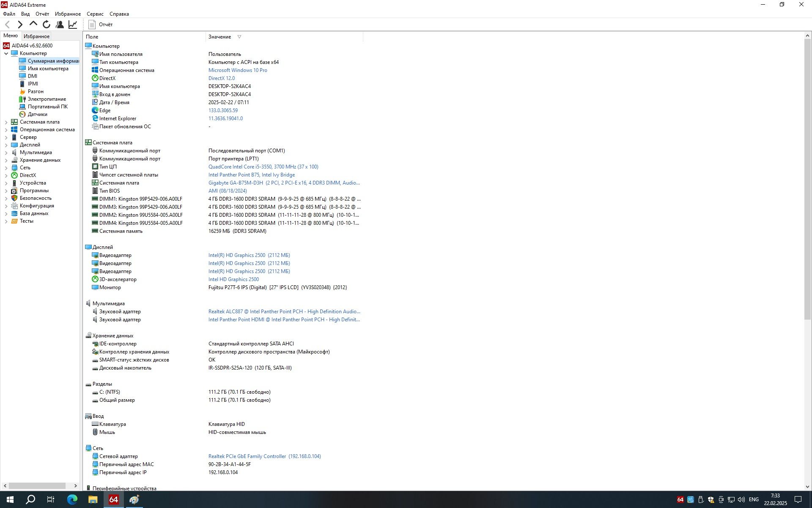812x508 pixels.
Task: Click the left pane horizontal scrollbar thumb
Action: 37,486
